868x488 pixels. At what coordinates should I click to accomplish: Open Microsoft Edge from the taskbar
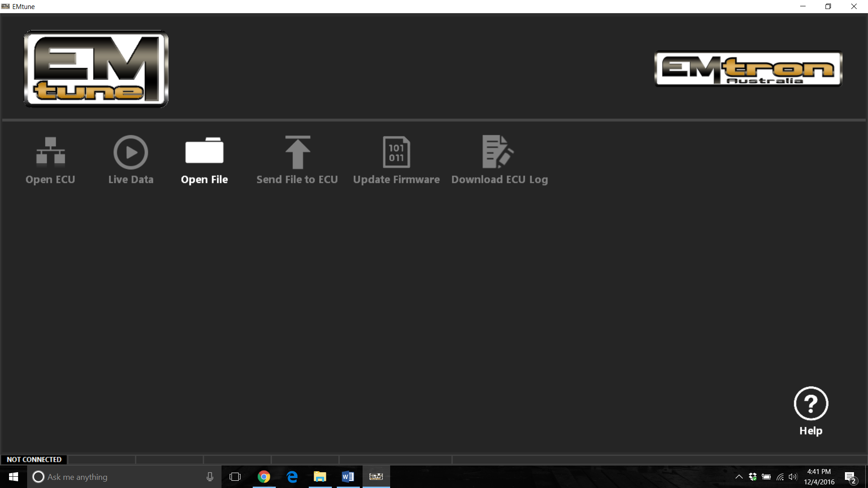292,477
